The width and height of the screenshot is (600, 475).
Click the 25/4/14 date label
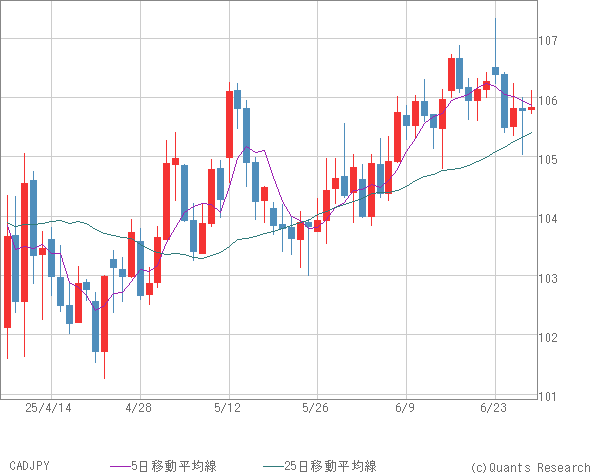(48, 408)
